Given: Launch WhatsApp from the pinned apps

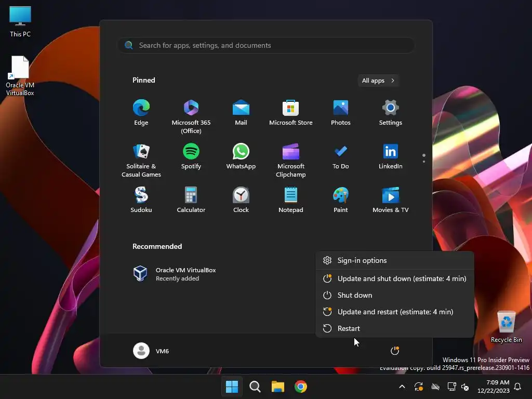Looking at the screenshot, I should (x=241, y=156).
